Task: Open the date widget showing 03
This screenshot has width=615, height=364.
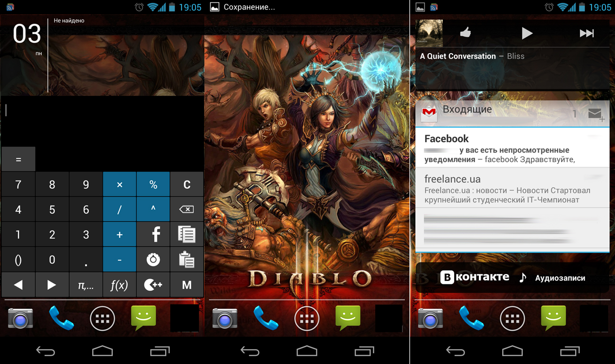Action: (x=27, y=39)
